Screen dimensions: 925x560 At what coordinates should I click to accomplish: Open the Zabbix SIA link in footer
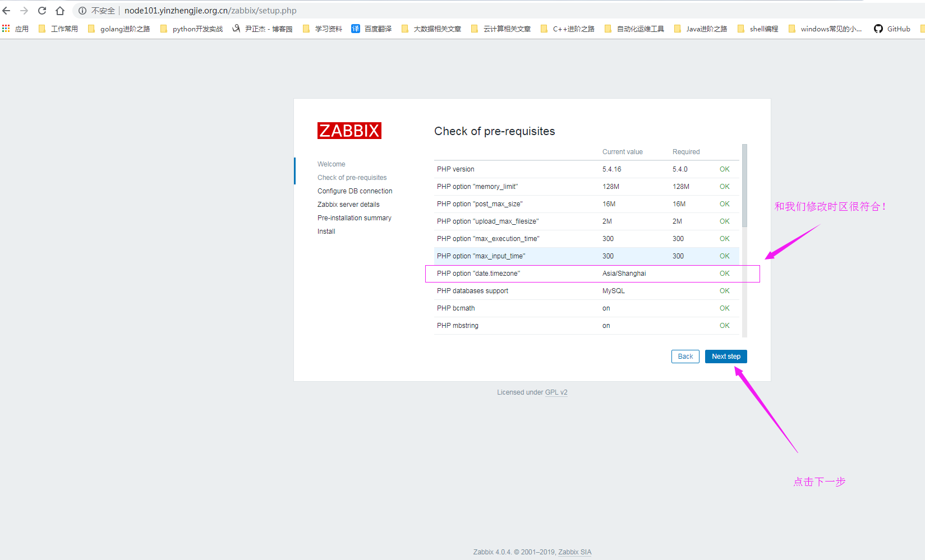[x=574, y=552]
